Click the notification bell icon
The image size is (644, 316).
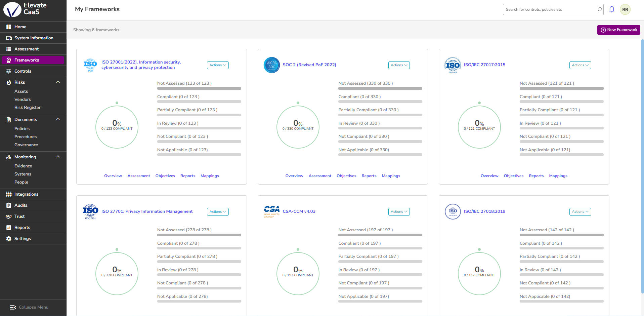(x=611, y=9)
